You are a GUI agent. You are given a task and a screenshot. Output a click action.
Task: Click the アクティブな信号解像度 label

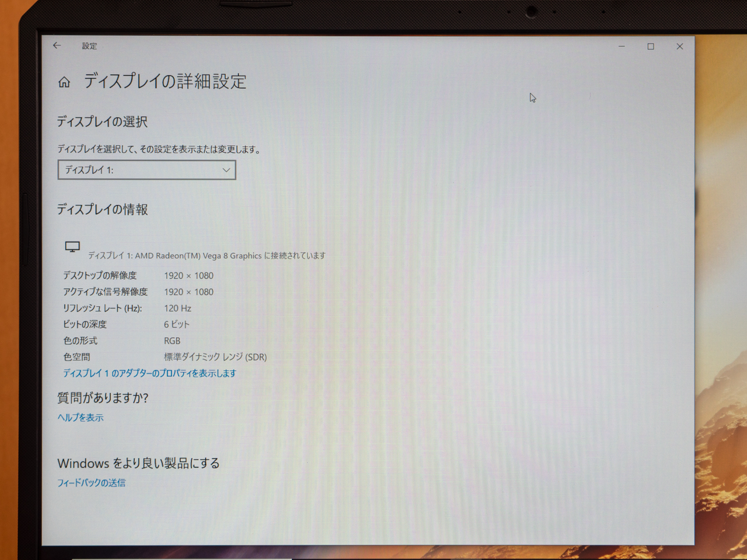click(106, 292)
